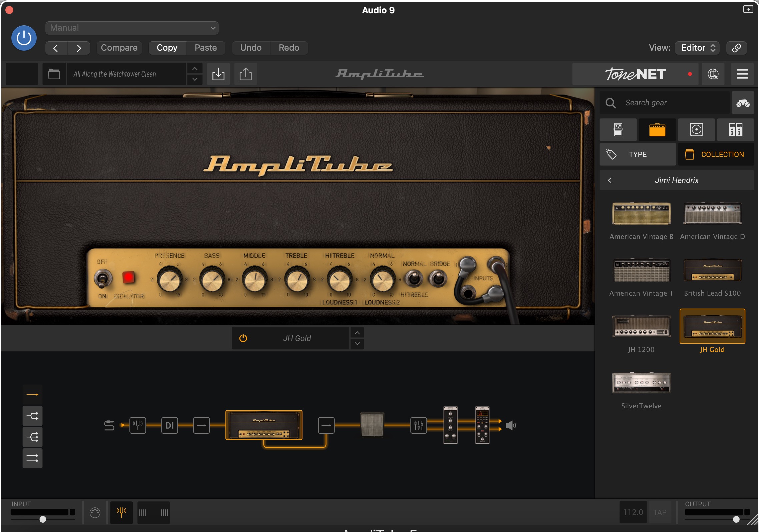Click the share preset upload icon

coord(245,74)
